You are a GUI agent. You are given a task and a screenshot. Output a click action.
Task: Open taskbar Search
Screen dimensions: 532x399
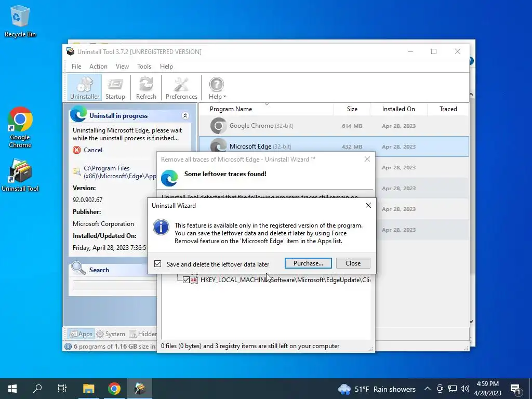click(x=37, y=389)
